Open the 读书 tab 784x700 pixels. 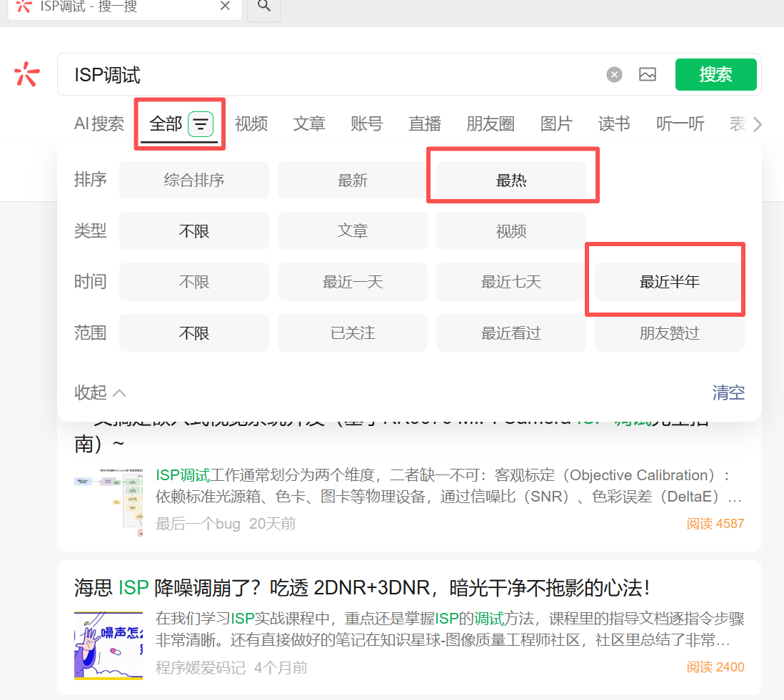point(614,123)
